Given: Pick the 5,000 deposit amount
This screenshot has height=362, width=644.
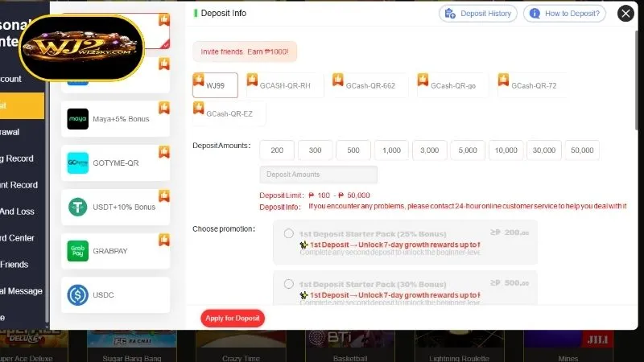Looking at the screenshot, I should (468, 150).
